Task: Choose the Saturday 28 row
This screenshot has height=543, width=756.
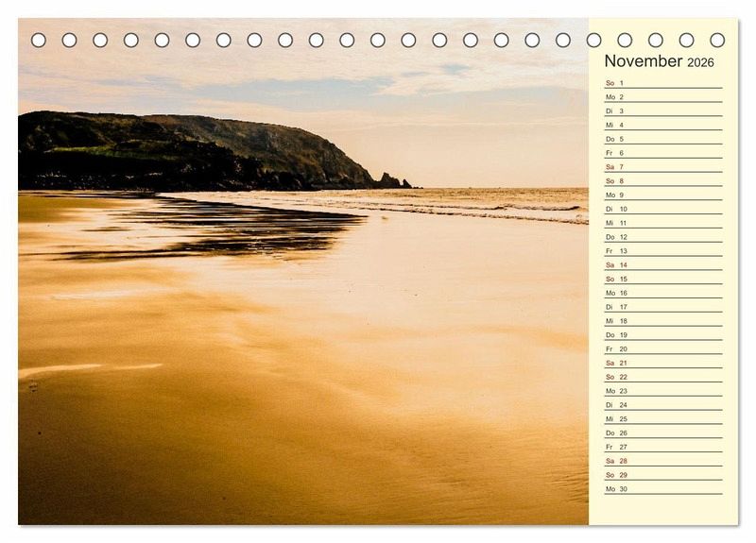Action: tap(662, 461)
